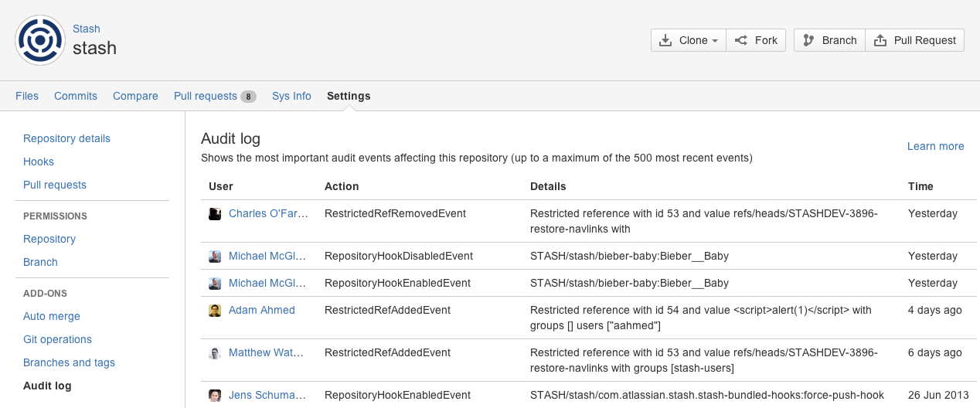The width and height of the screenshot is (980, 408).
Task: Open Hooks settings in sidebar
Action: pos(39,161)
